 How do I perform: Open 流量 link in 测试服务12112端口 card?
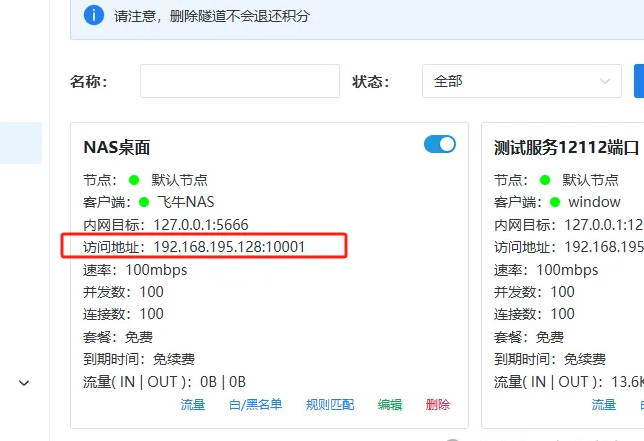coord(604,404)
